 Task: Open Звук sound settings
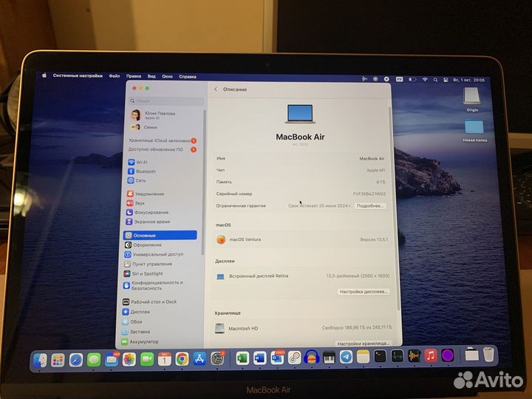(136, 203)
